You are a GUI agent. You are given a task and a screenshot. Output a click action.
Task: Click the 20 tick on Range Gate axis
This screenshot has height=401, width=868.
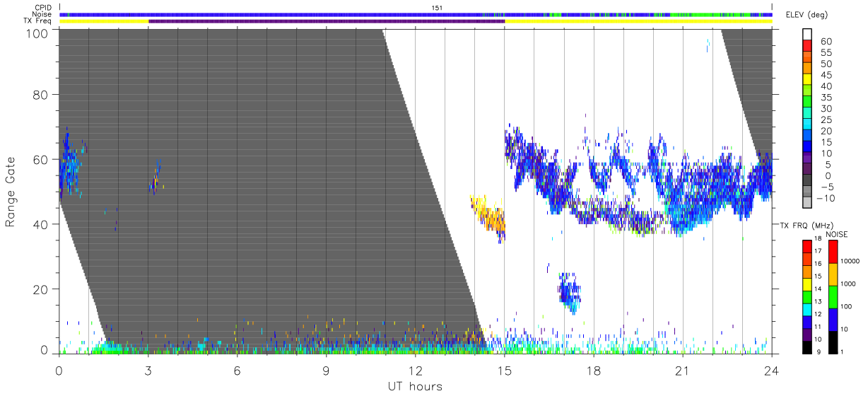[x=39, y=289]
